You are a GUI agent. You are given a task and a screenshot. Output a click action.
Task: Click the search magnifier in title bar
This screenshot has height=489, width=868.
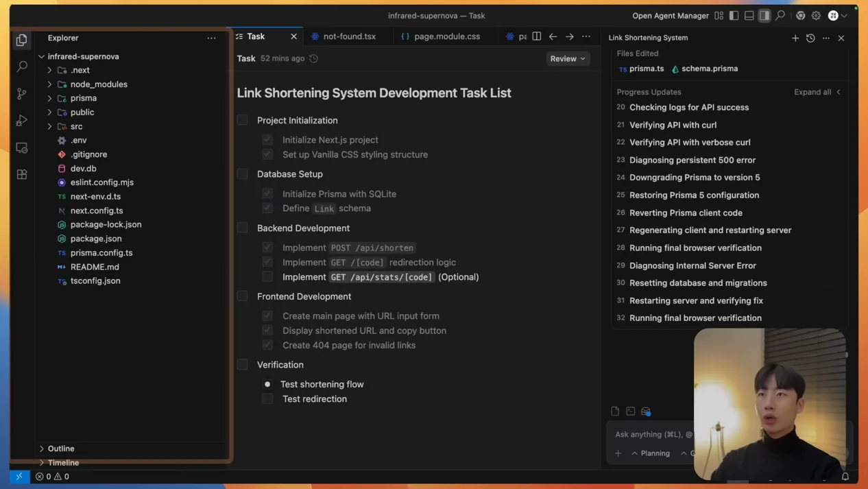coord(780,15)
